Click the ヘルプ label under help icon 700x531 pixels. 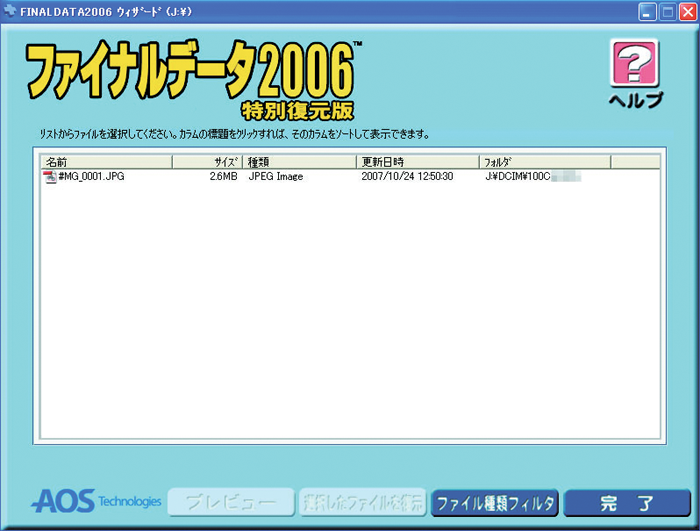(x=636, y=100)
